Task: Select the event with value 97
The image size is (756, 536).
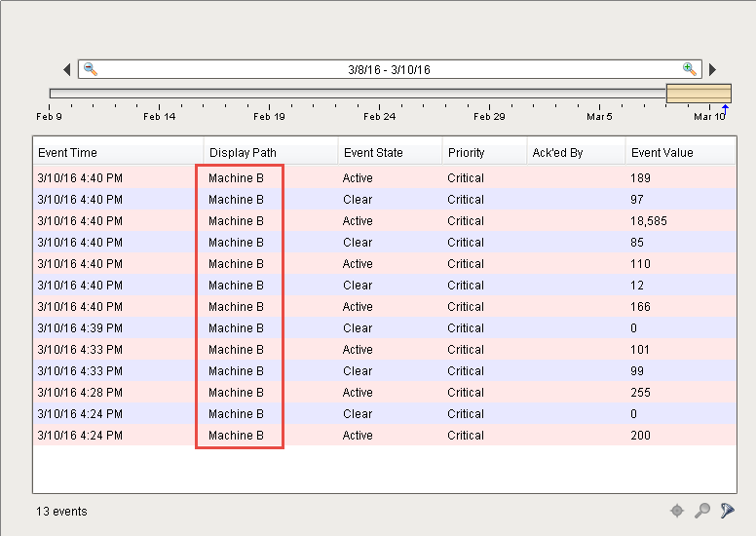Action: [x=385, y=199]
